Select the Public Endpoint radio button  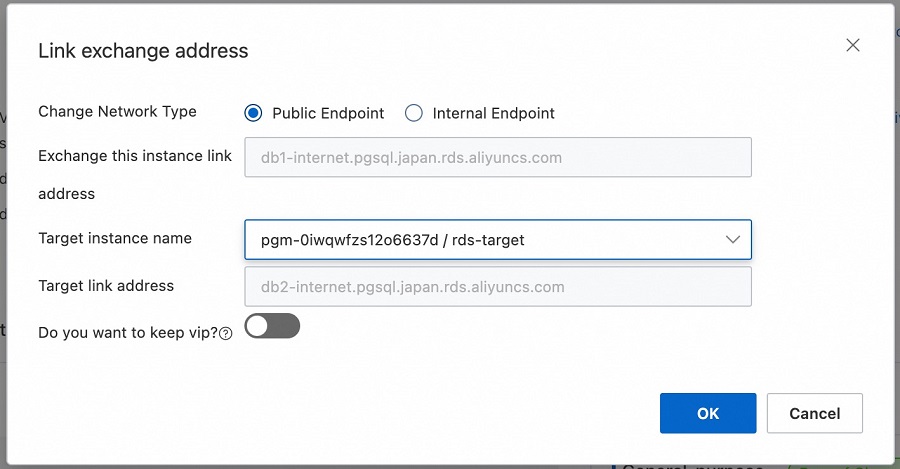point(253,114)
